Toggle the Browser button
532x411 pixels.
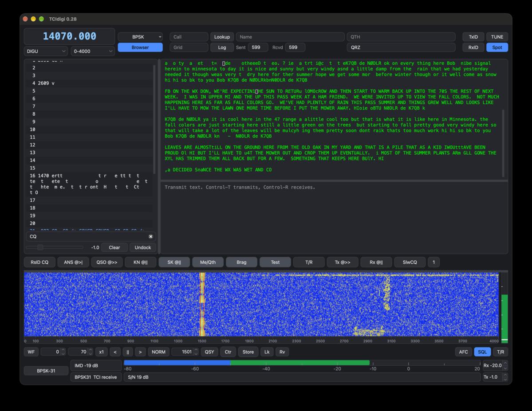[x=140, y=47]
